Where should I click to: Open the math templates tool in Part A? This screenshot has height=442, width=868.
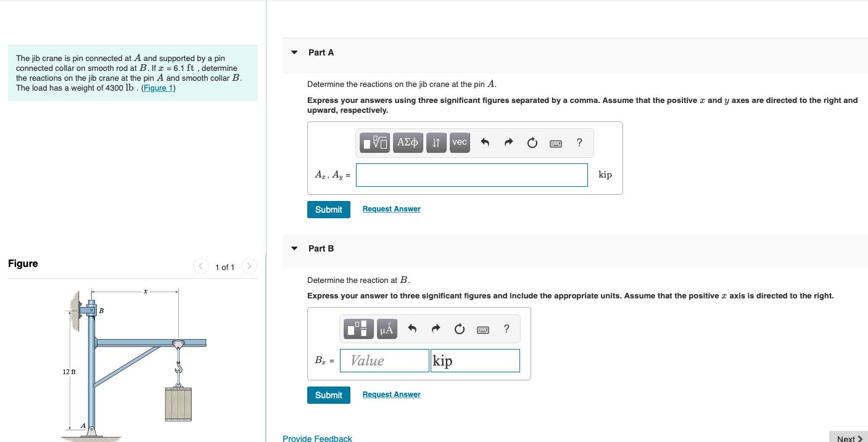375,142
